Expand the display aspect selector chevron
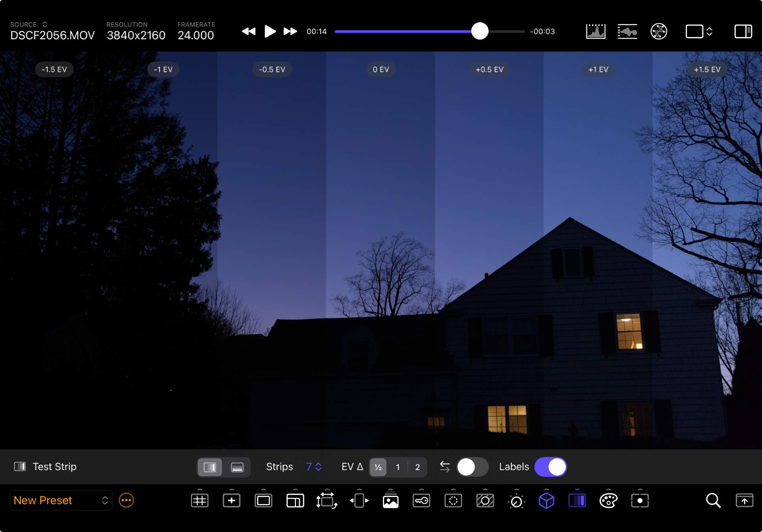 709,31
